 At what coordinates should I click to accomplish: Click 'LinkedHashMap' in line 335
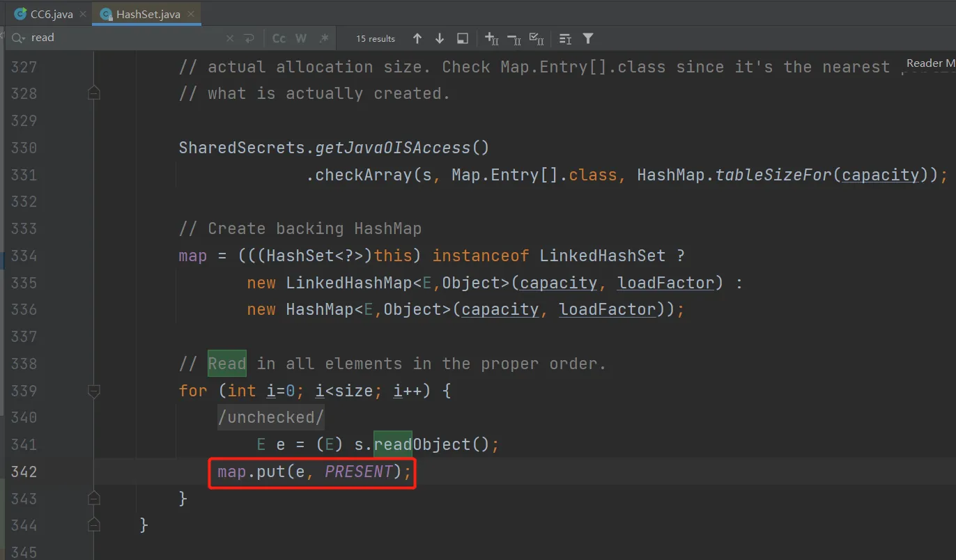click(349, 283)
